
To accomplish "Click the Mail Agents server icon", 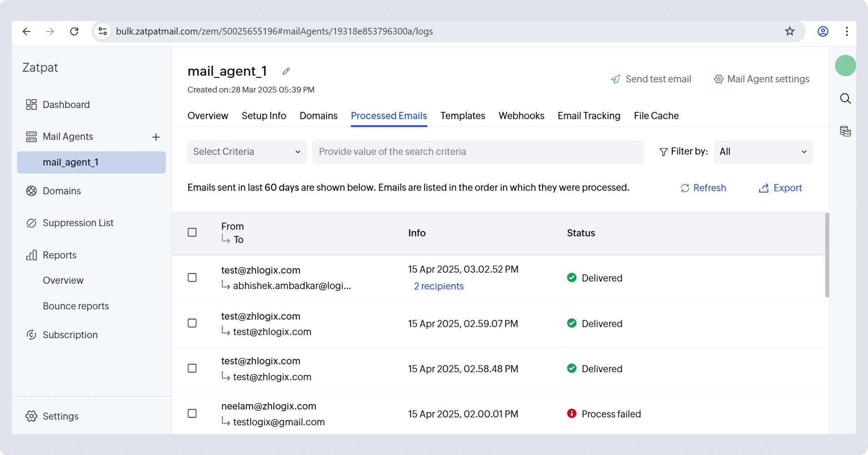I will coord(31,136).
